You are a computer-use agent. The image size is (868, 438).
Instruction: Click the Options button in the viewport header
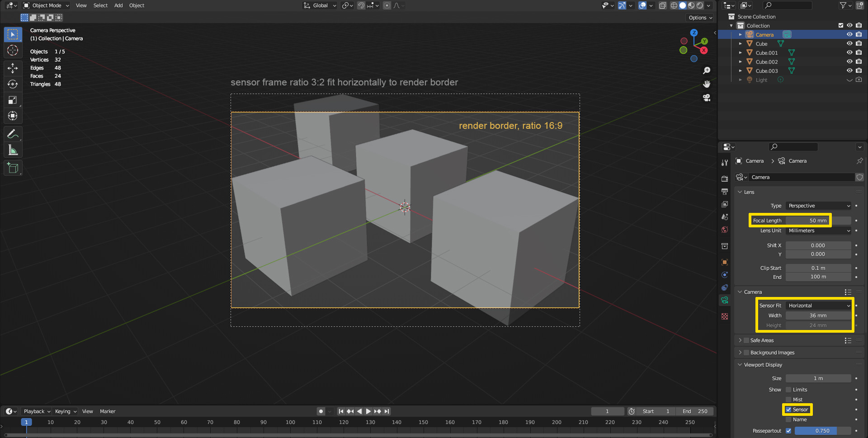[x=698, y=17]
